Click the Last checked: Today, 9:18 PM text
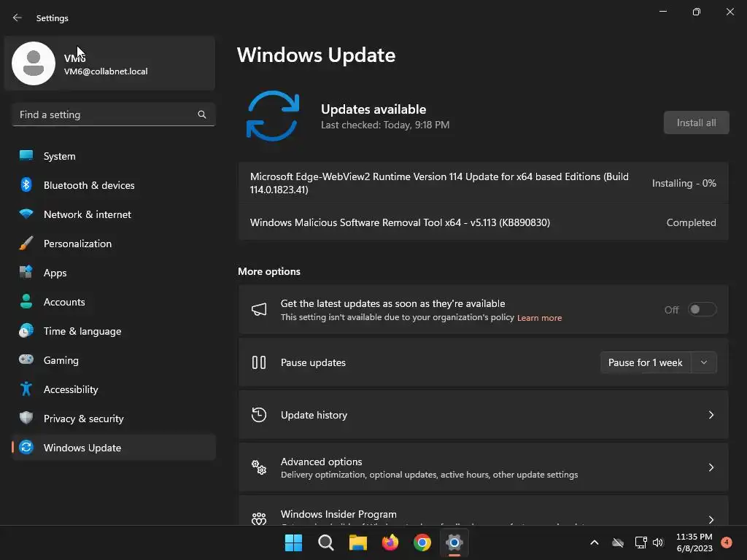 coord(385,125)
